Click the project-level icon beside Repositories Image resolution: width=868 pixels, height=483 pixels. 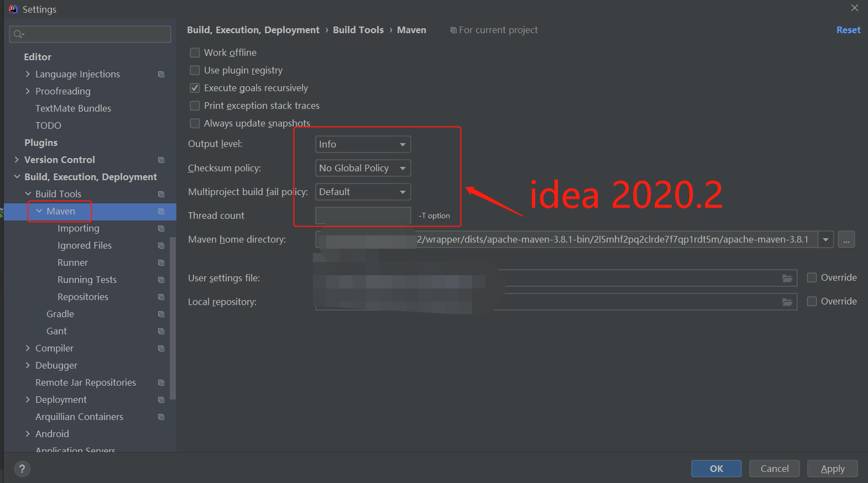[x=161, y=297]
